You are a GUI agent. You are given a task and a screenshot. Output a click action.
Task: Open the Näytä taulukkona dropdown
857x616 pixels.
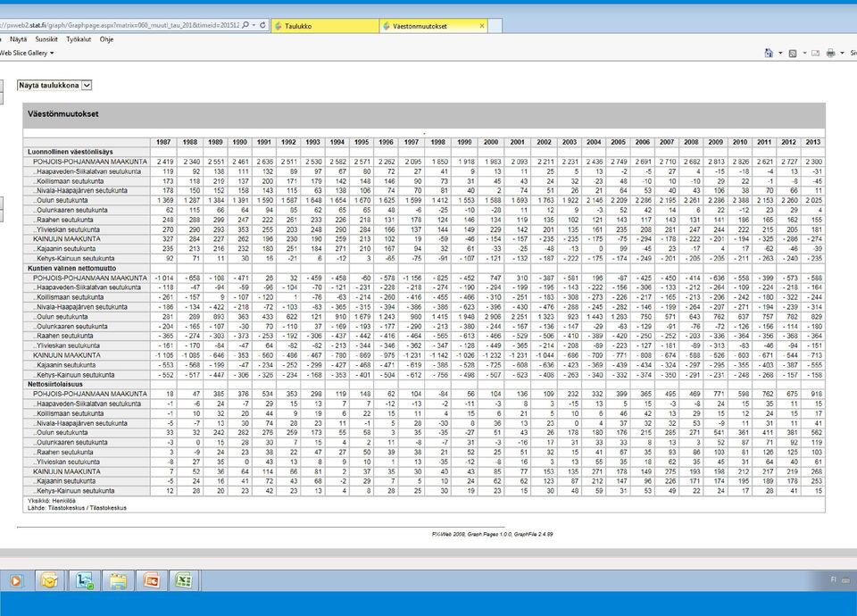point(54,86)
